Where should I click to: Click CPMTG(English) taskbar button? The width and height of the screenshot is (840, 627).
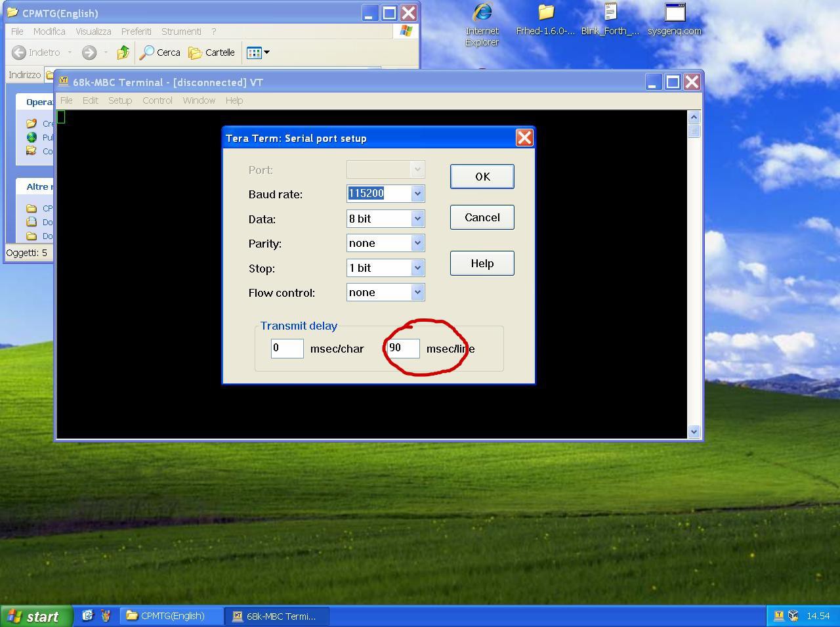(x=173, y=616)
